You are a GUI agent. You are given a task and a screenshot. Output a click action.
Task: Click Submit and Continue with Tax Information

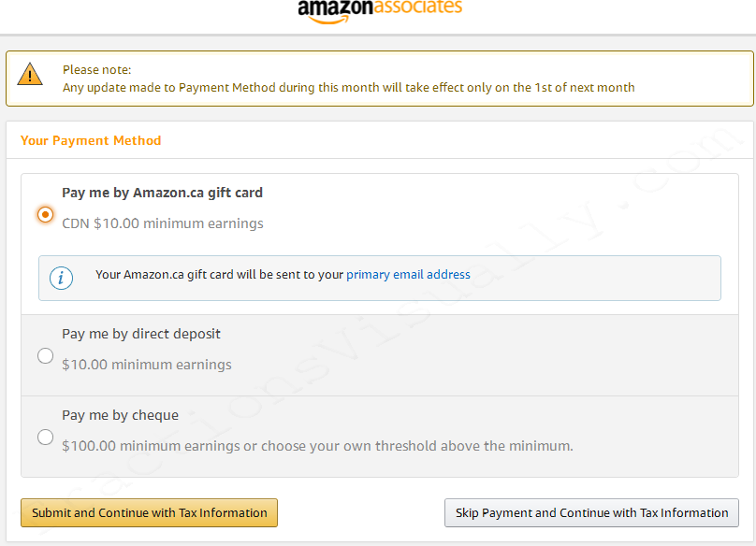[149, 512]
